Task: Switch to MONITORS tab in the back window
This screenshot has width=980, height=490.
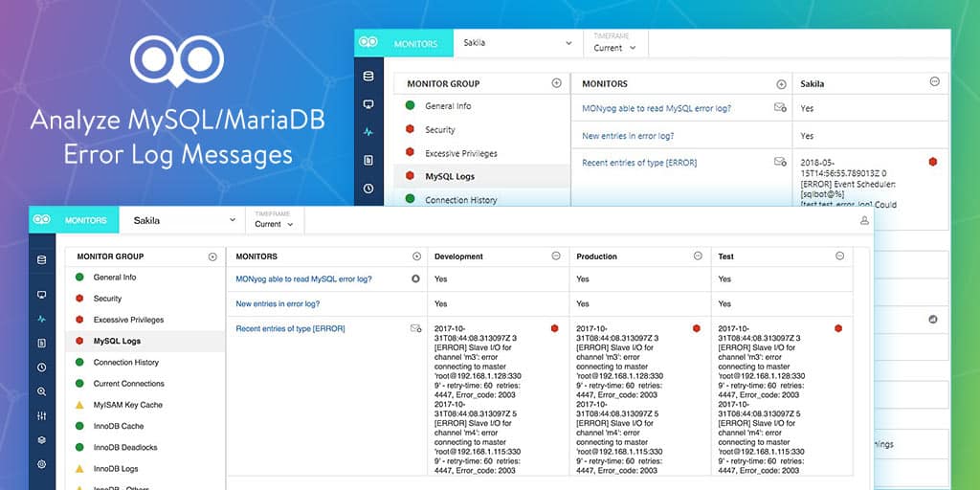Action: [415, 44]
